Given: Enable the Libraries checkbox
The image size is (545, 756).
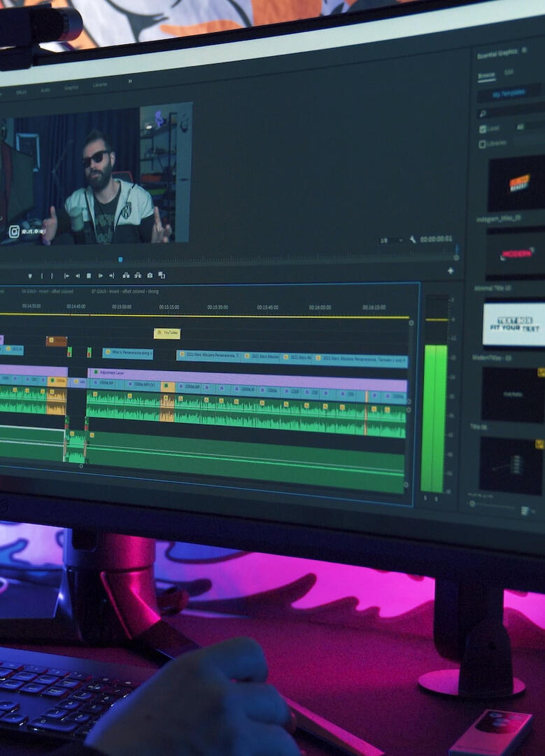Looking at the screenshot, I should 482,144.
